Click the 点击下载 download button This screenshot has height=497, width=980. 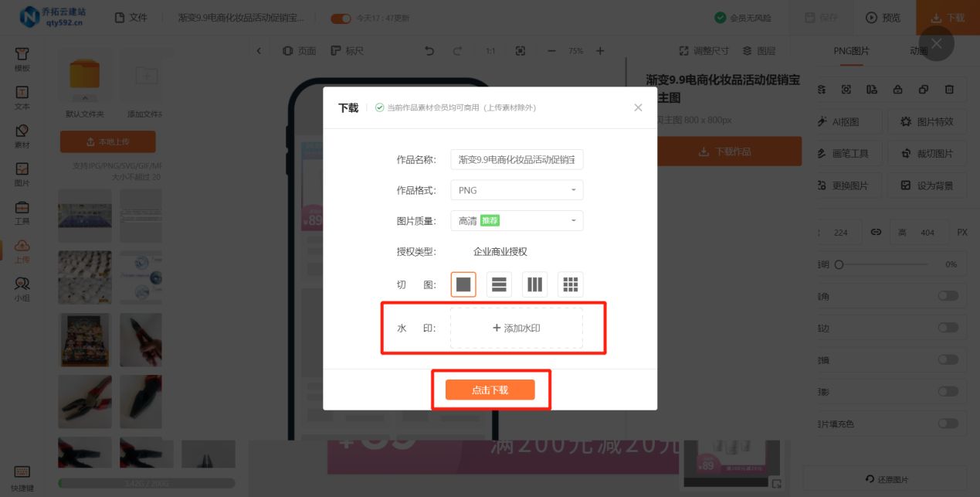[x=492, y=390]
